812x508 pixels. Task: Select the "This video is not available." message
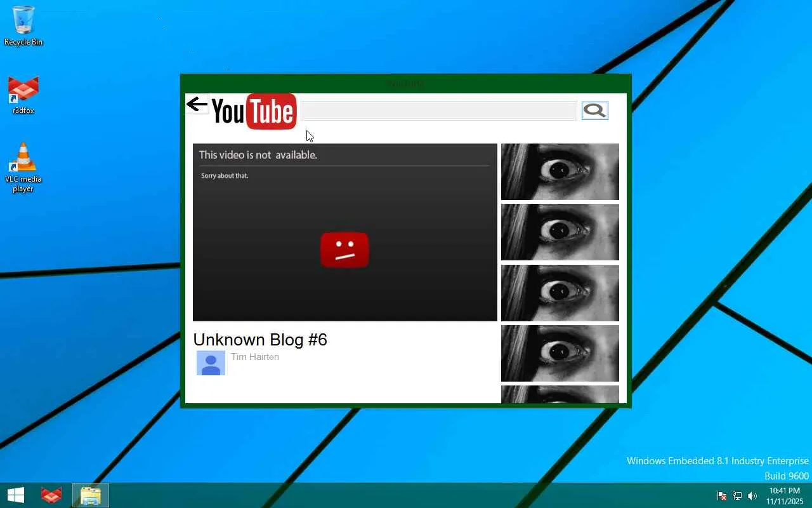258,155
